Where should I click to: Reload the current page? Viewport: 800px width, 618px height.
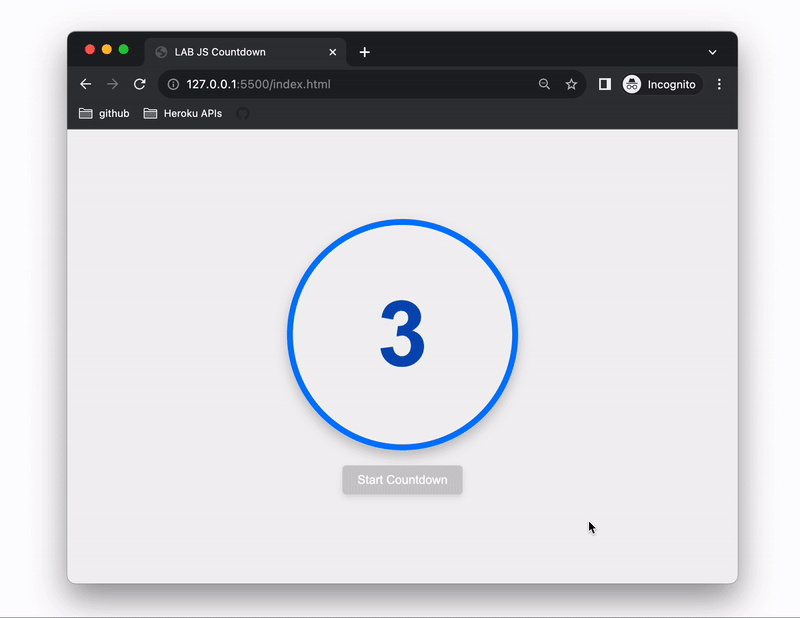click(x=139, y=84)
